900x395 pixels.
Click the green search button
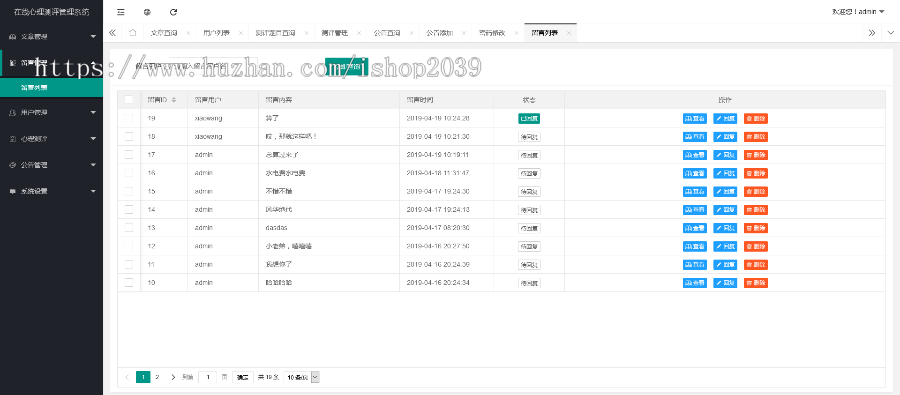coord(346,67)
